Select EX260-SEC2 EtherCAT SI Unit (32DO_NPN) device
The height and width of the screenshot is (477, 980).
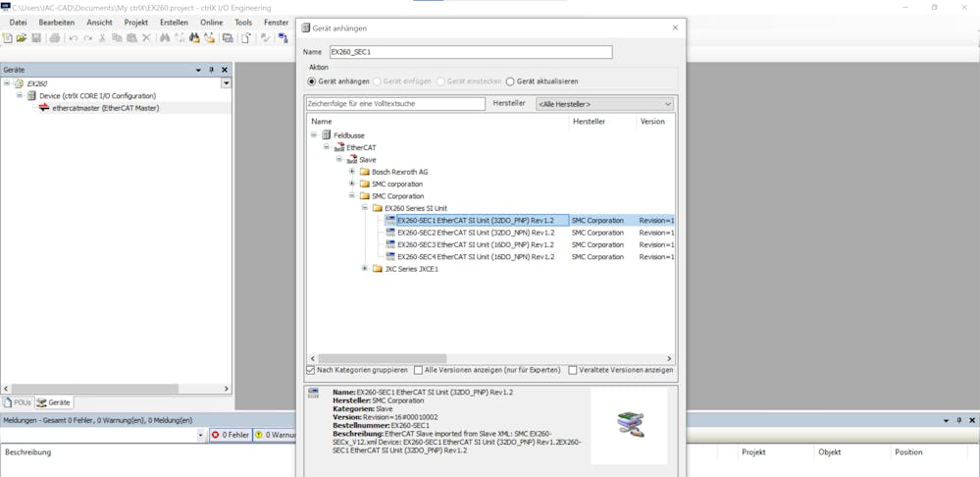tap(476, 233)
